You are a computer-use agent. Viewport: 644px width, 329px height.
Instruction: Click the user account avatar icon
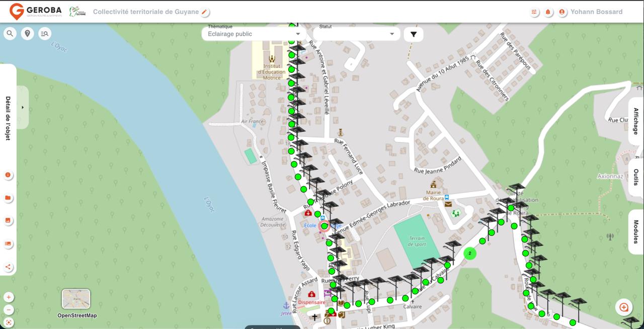[562, 12]
